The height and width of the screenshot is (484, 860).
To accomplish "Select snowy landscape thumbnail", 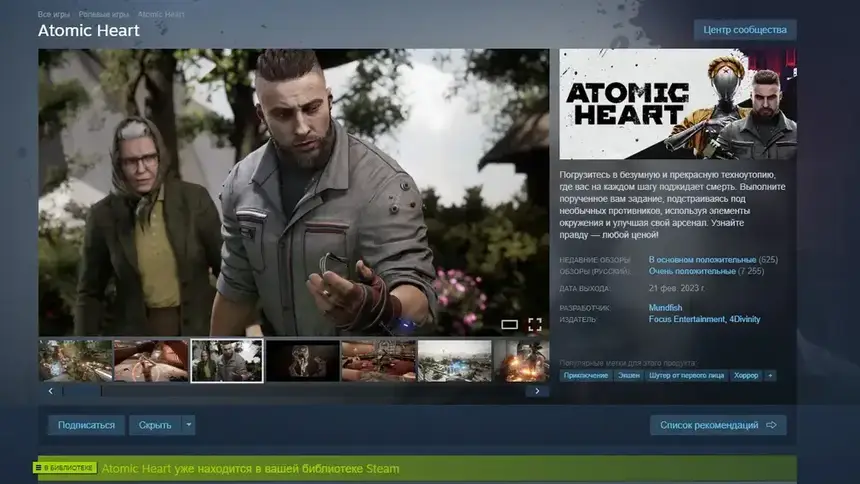I will click(455, 361).
